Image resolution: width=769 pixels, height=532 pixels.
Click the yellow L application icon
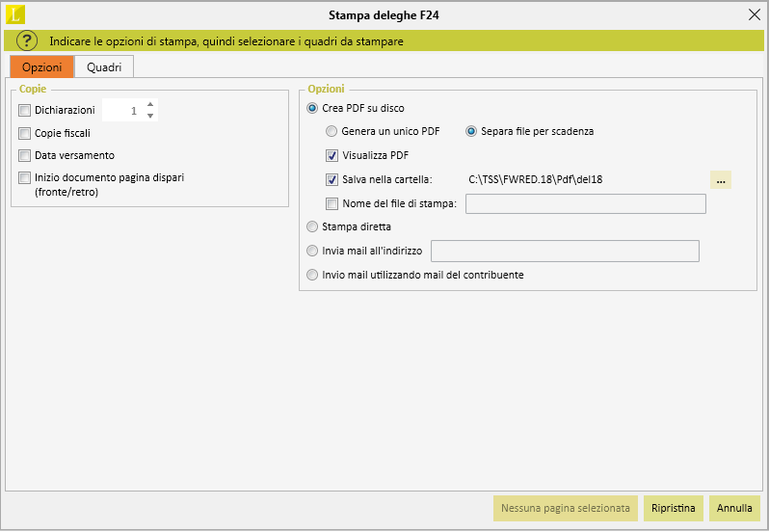pyautogui.click(x=15, y=14)
